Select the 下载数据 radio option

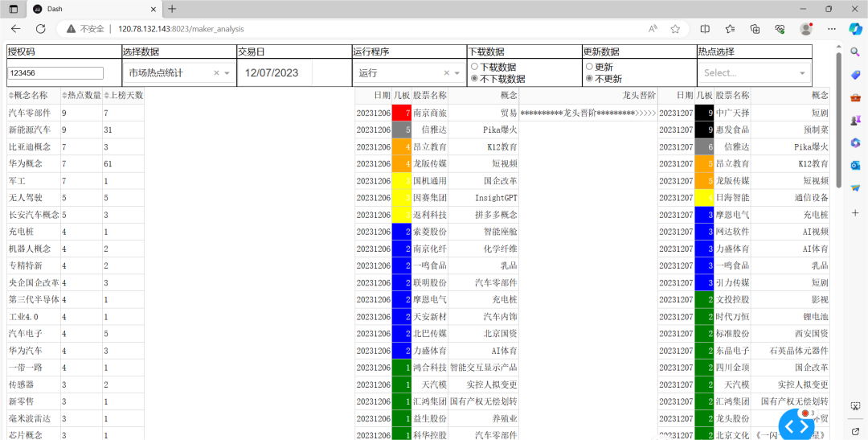[x=474, y=67]
